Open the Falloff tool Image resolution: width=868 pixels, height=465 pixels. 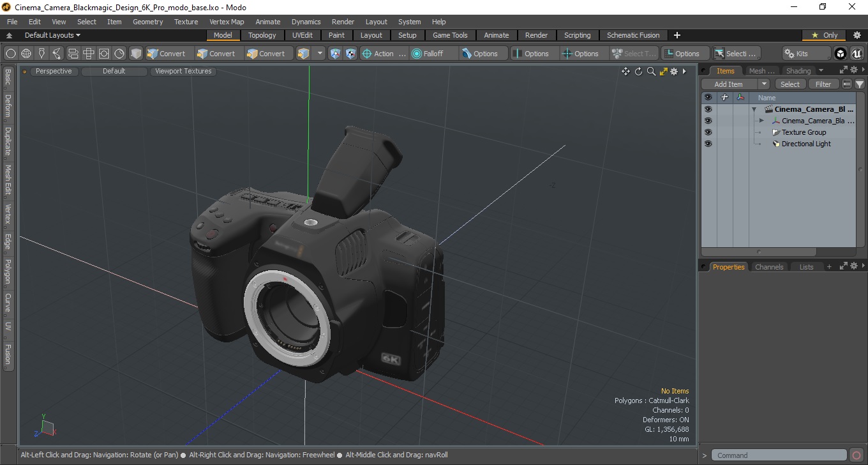(433, 54)
